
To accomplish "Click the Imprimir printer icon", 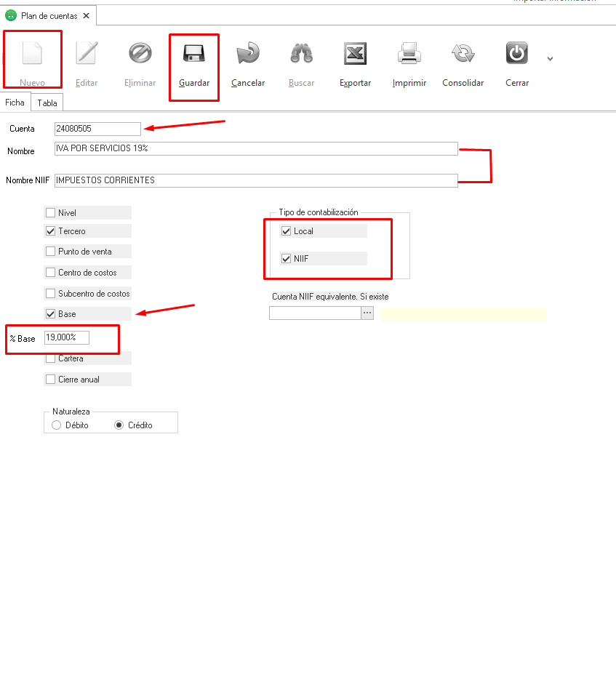I will (x=409, y=54).
